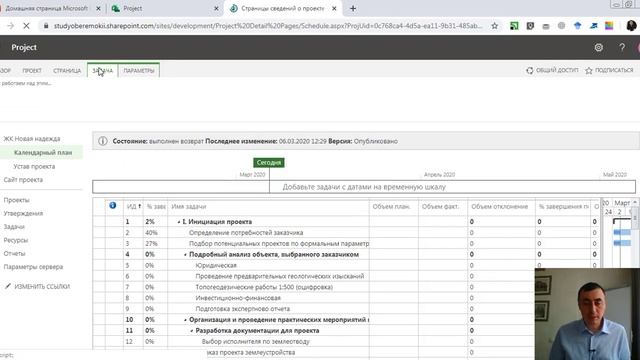The width and height of the screenshot is (640, 360).
Task: Click the colorful extension icon in toolbar
Action: (x=609, y=26)
